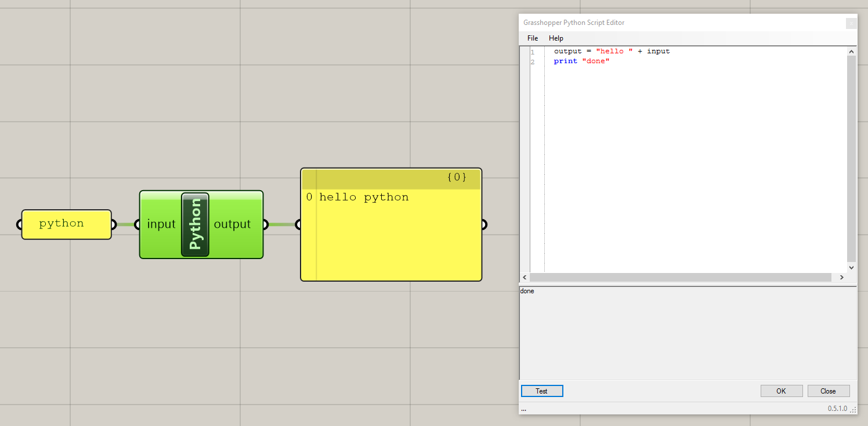Click the 'input' parameter of Python component
Viewport: 868px width, 426px height.
pos(161,224)
